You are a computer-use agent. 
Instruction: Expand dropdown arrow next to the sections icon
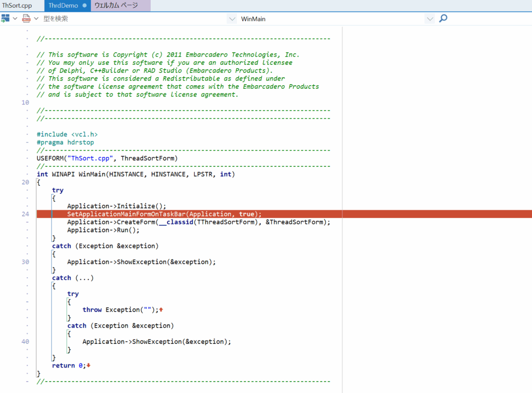15,19
